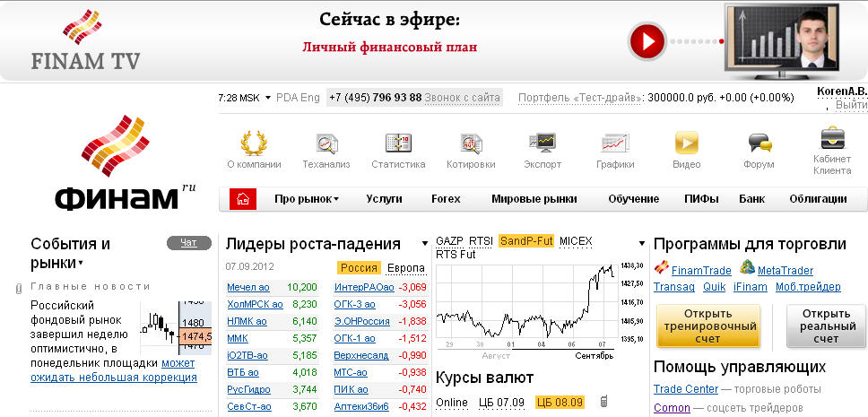Switch leaders list to Европа tab
The image size is (868, 417).
tap(406, 268)
